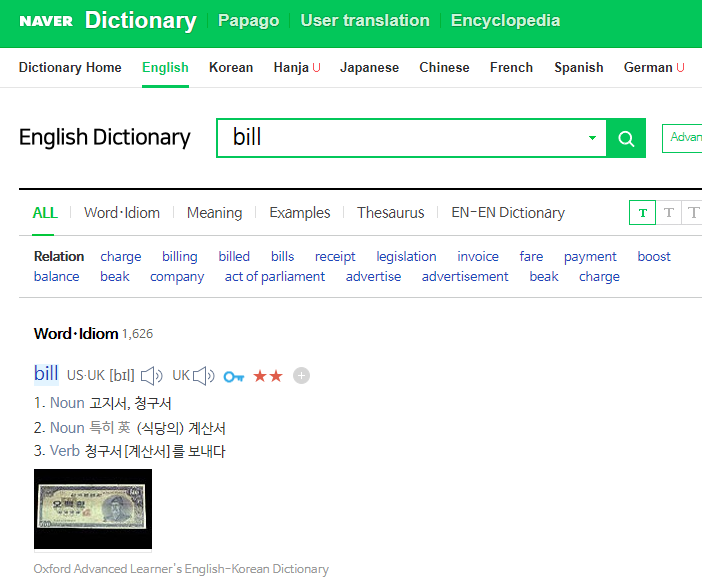
Task: Open the related word advertisement
Action: point(465,277)
